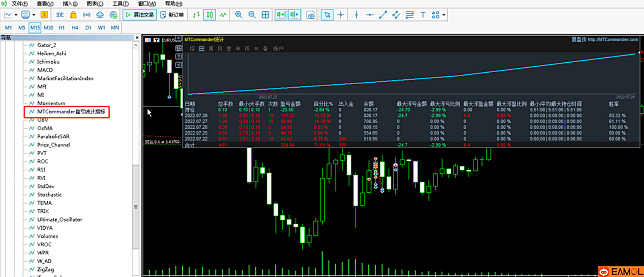This screenshot has width=644, height=277.
Task: Switch chart to candlesticks mode
Action: pyautogui.click(x=210, y=15)
